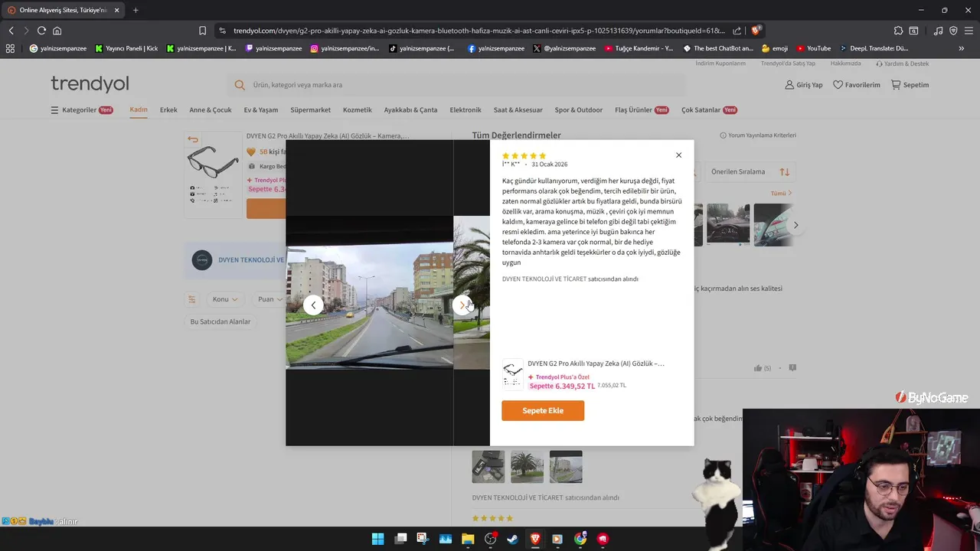Image resolution: width=980 pixels, height=551 pixels.
Task: Open The best ChatBot bookmark
Action: (x=718, y=48)
